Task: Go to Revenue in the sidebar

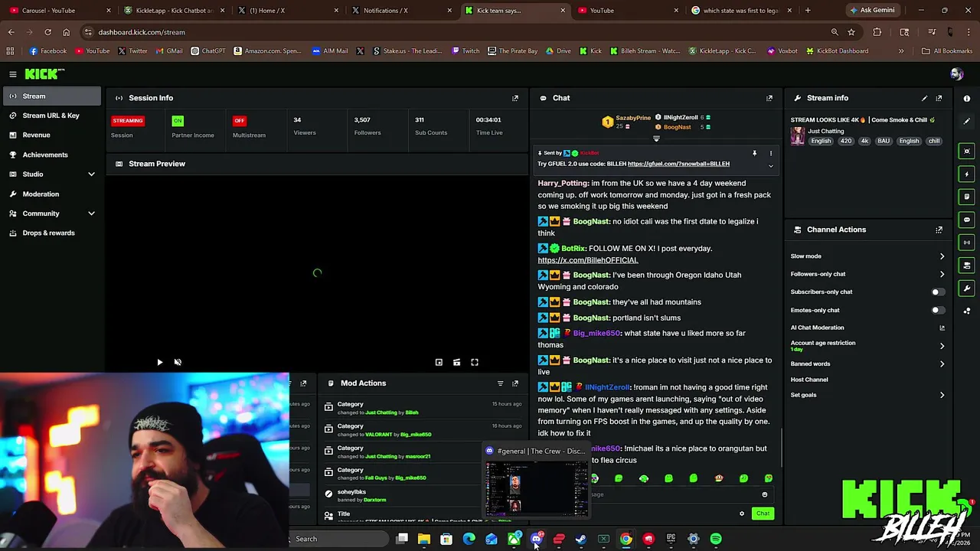Action: coord(51,135)
